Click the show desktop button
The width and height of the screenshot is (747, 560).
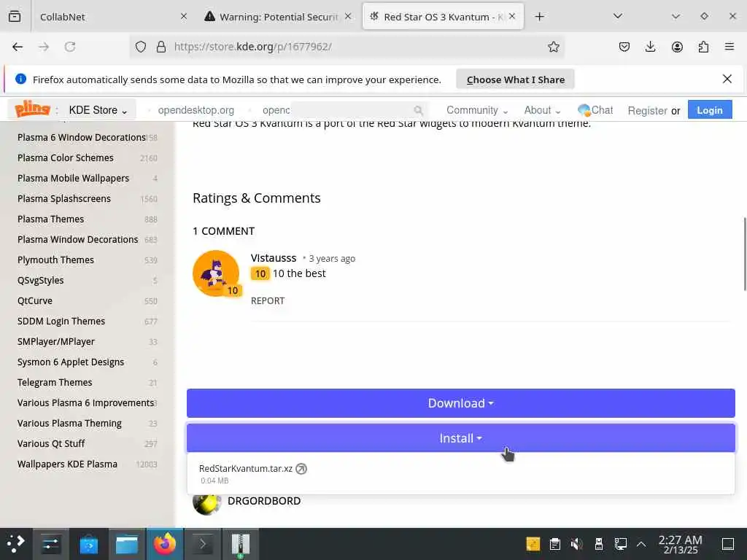(728, 544)
